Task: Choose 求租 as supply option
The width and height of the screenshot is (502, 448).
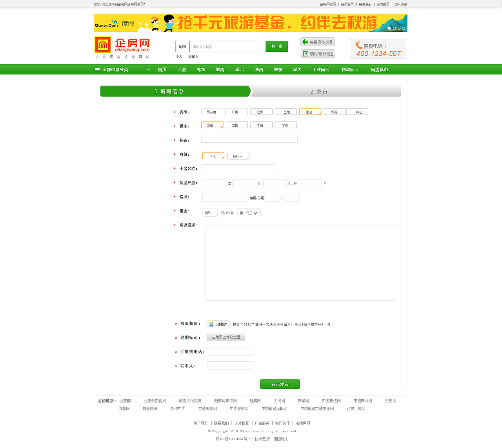Action: click(261, 125)
